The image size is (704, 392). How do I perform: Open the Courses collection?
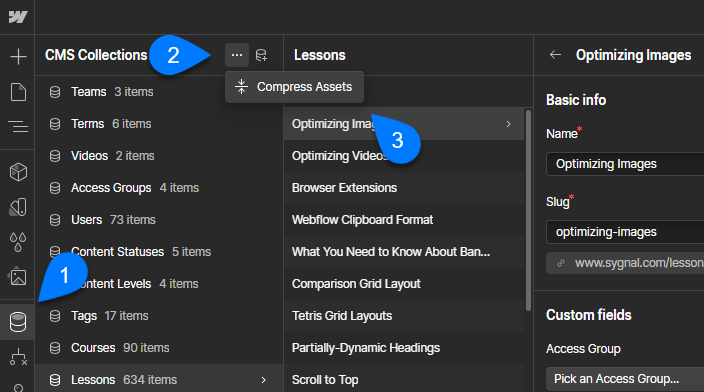coord(159,348)
